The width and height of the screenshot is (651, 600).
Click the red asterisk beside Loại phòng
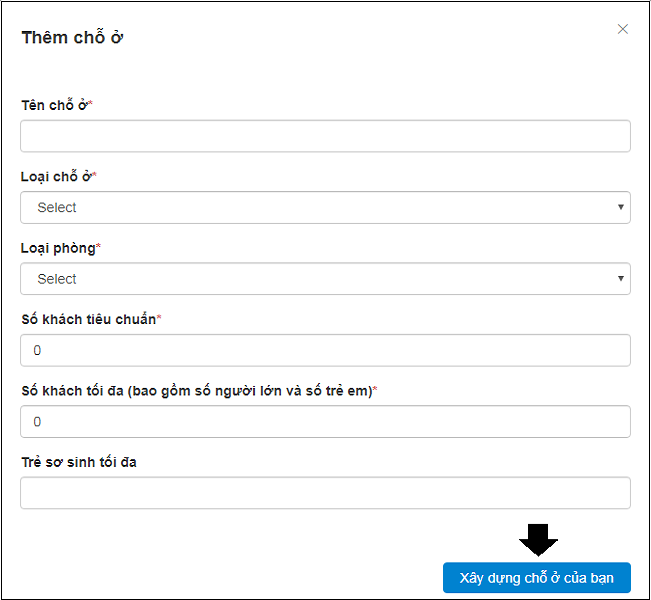click(99, 246)
